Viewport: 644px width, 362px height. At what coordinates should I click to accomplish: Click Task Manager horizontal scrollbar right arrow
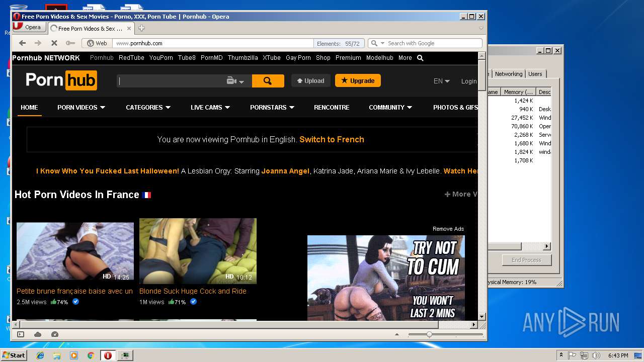tap(547, 246)
